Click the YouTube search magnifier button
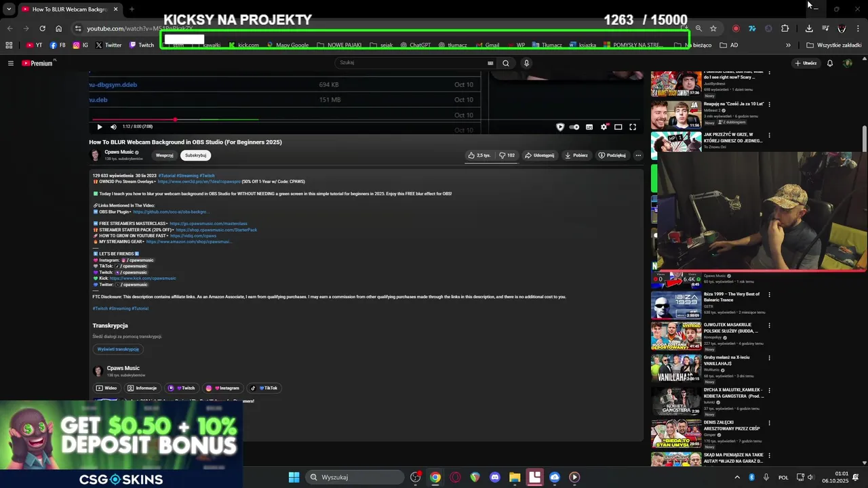This screenshot has height=488, width=868. [506, 63]
